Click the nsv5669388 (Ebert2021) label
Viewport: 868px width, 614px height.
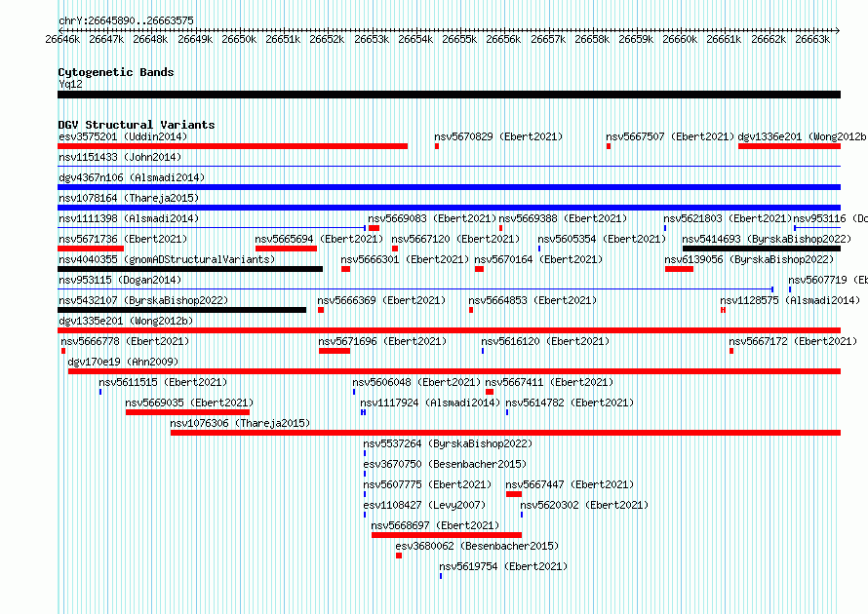click(563, 218)
